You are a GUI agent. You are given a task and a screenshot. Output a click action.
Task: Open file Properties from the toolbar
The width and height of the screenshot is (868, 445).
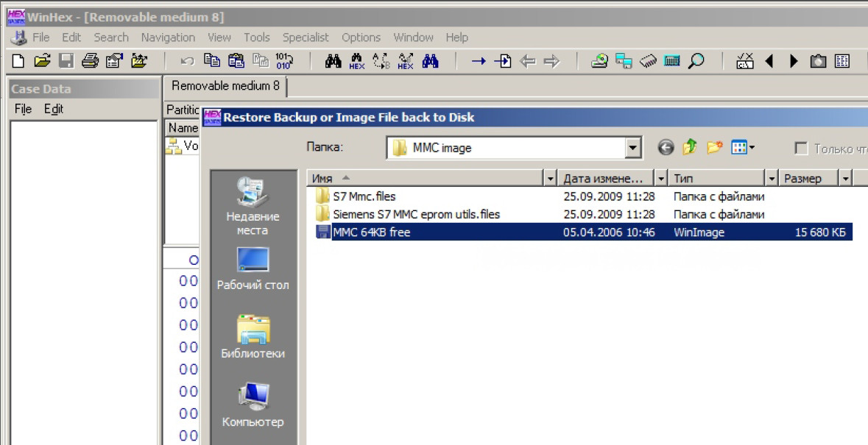tap(114, 61)
